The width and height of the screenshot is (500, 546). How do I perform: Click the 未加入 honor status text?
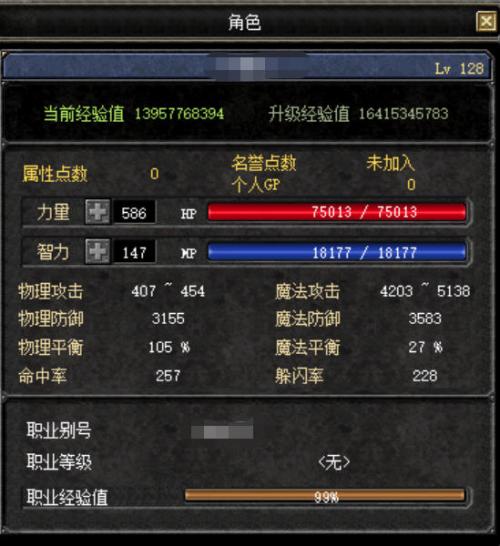tap(390, 163)
